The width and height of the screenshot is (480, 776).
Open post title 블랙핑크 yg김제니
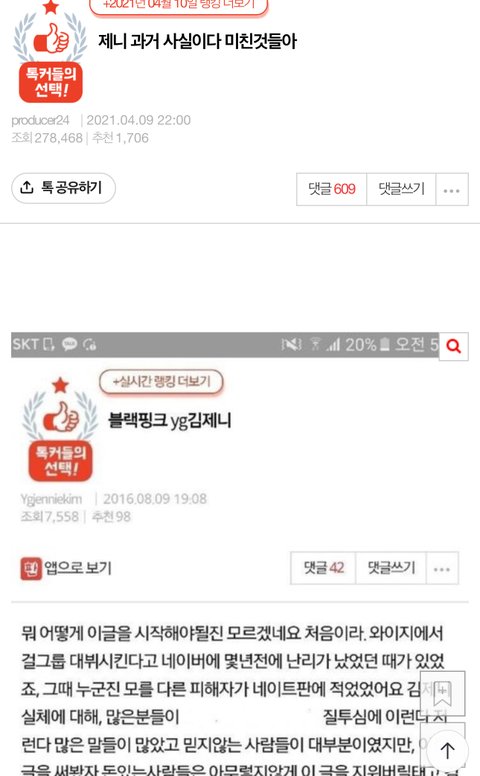click(170, 421)
